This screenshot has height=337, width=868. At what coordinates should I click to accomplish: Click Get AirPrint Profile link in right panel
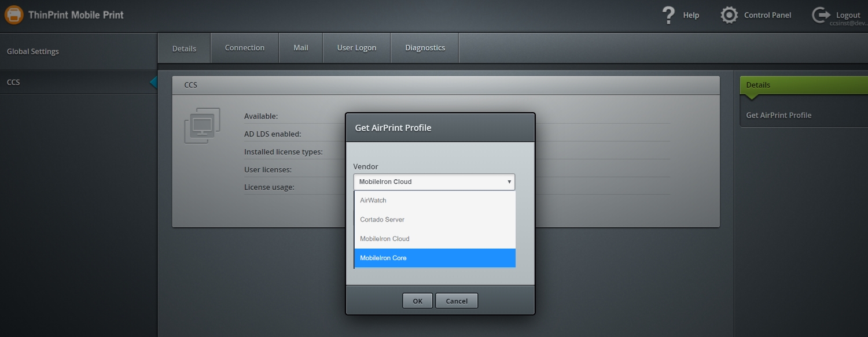point(779,115)
